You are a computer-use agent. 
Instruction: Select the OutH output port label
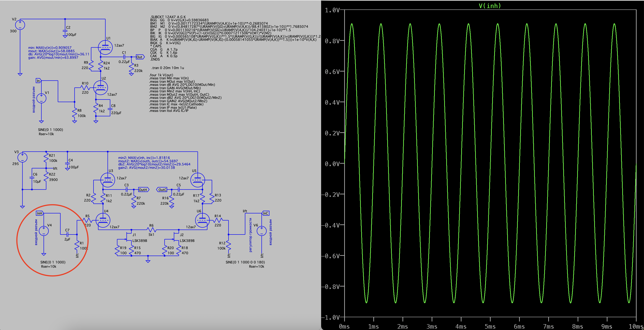pyautogui.click(x=143, y=190)
